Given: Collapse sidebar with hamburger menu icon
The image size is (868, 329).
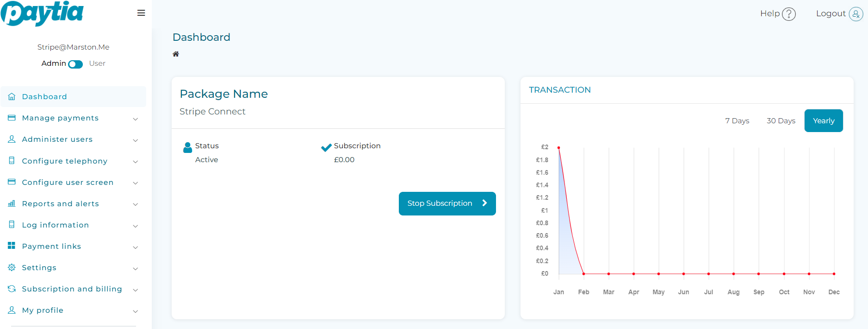Looking at the screenshot, I should tap(141, 13).
